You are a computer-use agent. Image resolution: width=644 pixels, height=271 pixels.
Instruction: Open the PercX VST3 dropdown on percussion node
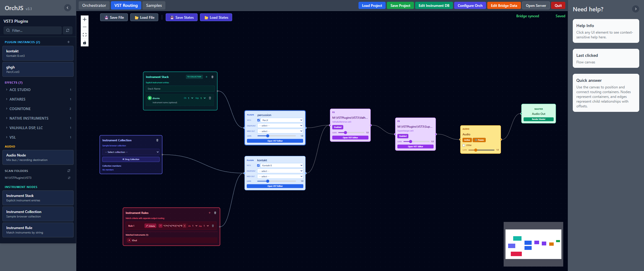(282, 120)
